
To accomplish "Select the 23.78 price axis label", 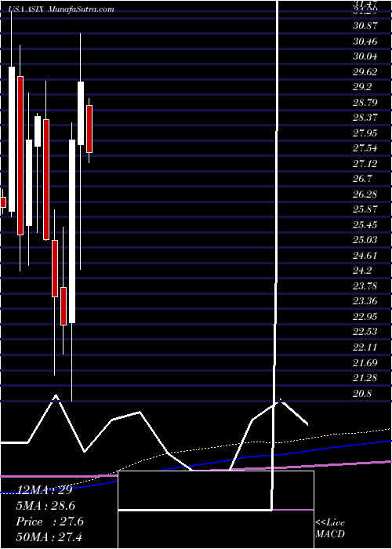I will pyautogui.click(x=365, y=285).
